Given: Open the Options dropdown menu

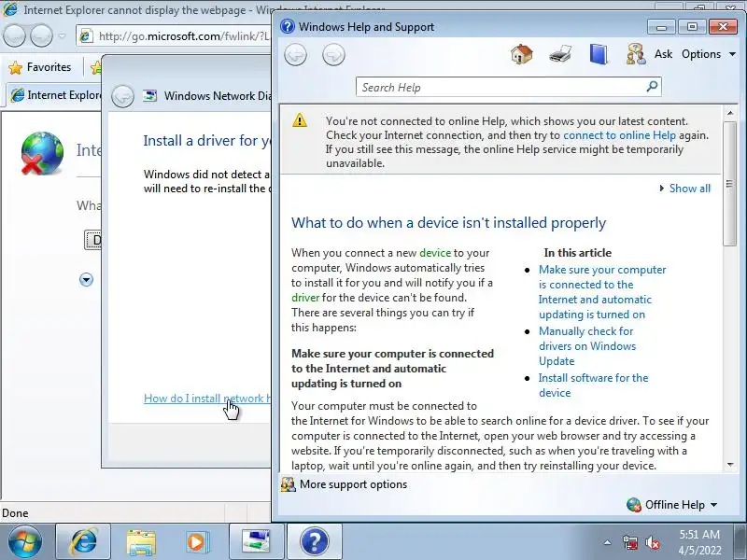Looking at the screenshot, I should click(x=709, y=54).
